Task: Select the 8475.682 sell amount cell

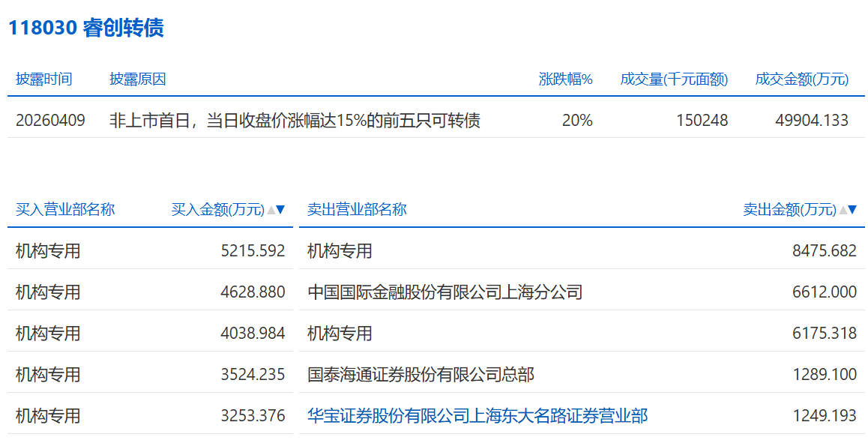Action: coord(824,251)
